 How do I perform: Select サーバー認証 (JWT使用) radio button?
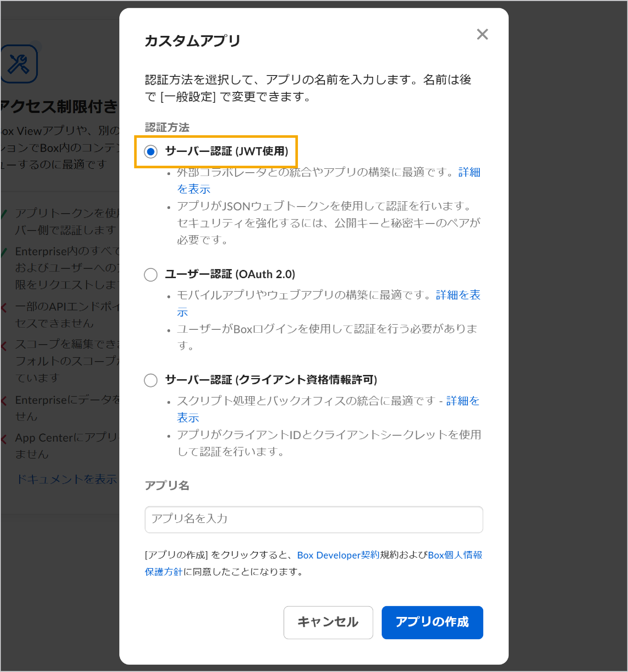[x=151, y=151]
